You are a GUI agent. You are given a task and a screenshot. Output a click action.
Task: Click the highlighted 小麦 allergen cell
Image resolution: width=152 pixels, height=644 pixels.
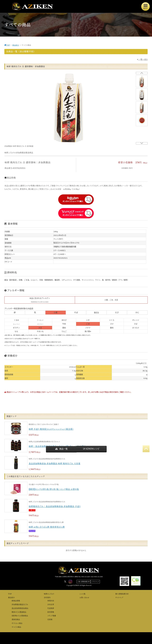point(55,313)
